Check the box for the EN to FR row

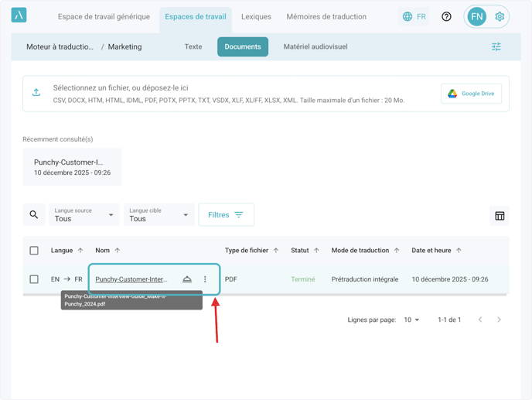[x=34, y=279]
